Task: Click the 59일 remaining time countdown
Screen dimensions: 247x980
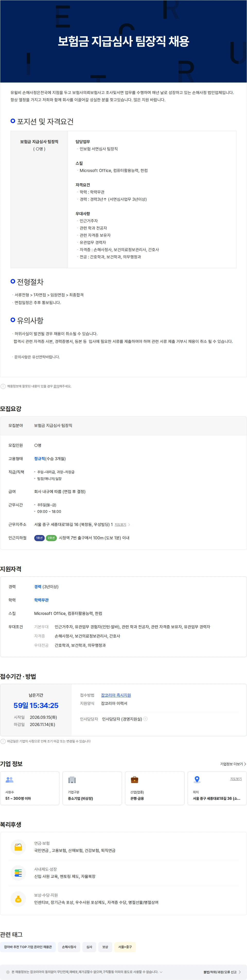Action: pyautogui.click(x=36, y=705)
